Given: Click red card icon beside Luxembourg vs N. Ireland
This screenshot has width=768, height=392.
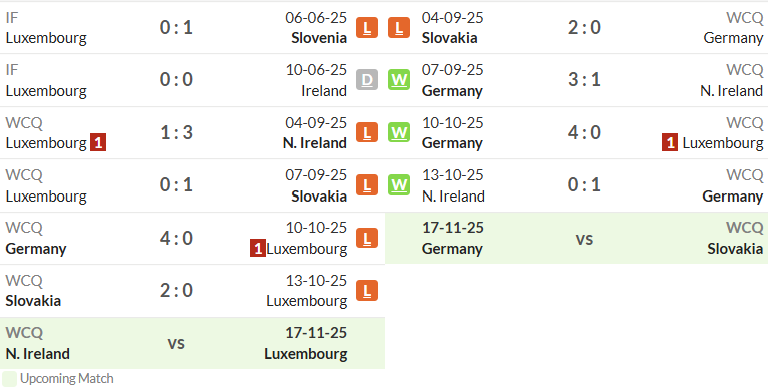Looking at the screenshot, I should 98,143.
